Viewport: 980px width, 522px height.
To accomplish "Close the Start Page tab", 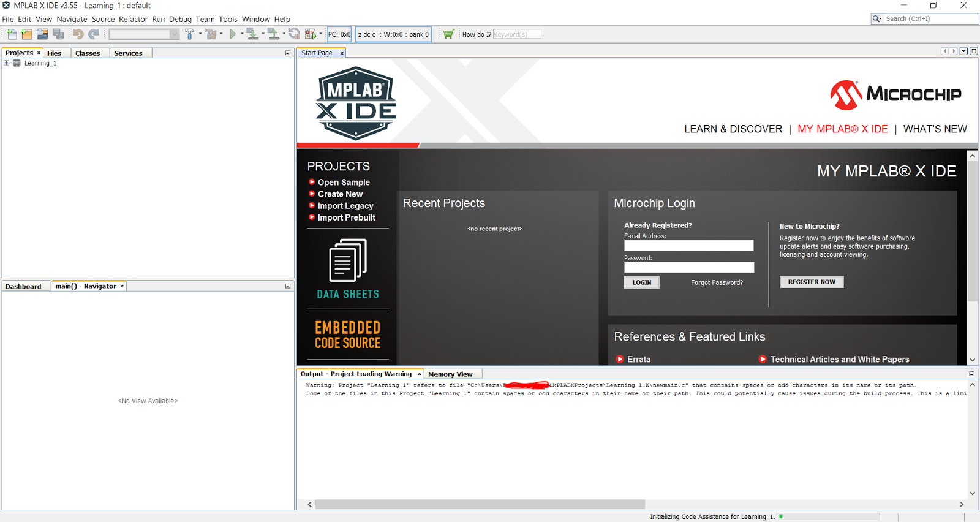I will (342, 53).
